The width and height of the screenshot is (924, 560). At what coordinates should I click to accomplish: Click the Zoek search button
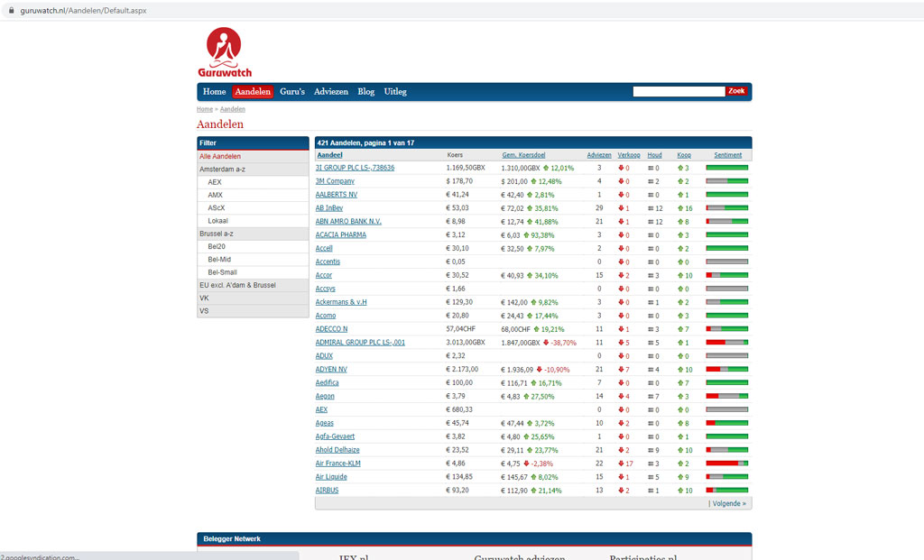click(x=736, y=91)
